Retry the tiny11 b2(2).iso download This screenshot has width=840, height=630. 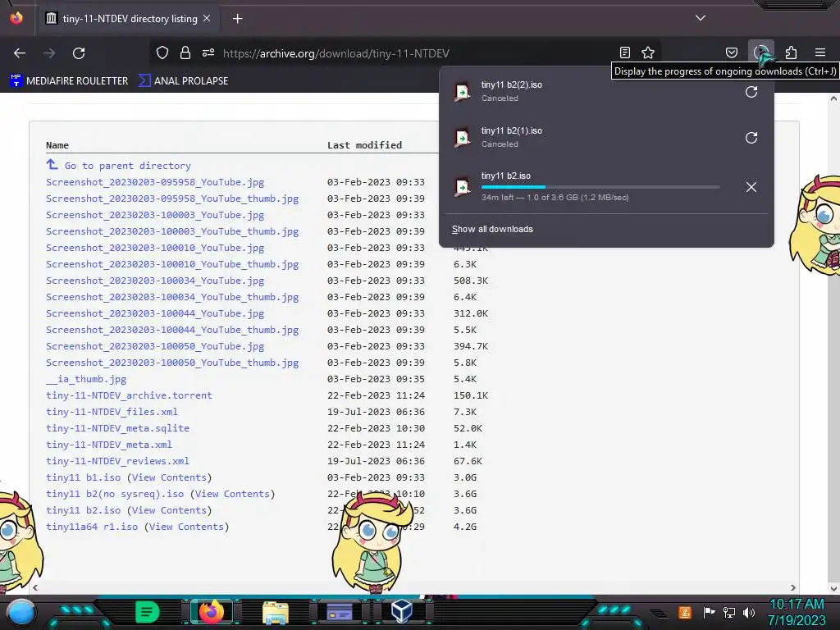pyautogui.click(x=751, y=92)
